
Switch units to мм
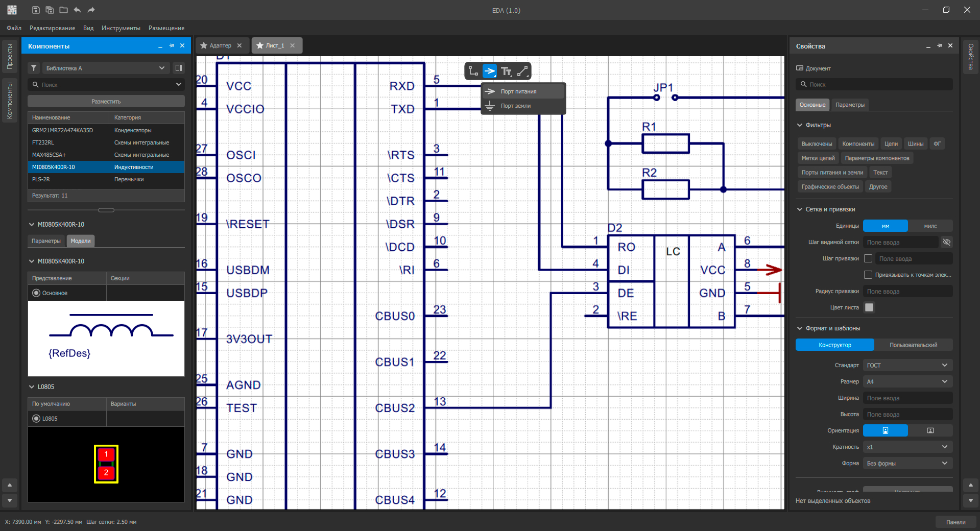pyautogui.click(x=886, y=226)
